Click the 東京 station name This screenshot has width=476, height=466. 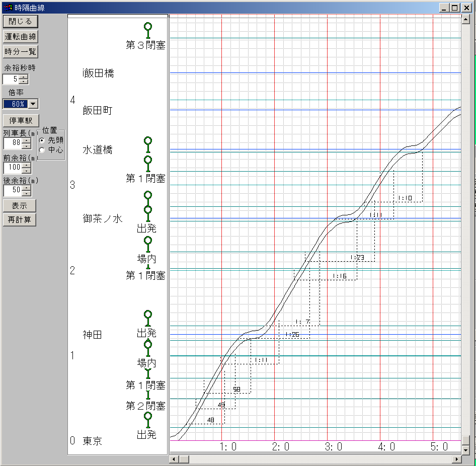pyautogui.click(x=92, y=441)
